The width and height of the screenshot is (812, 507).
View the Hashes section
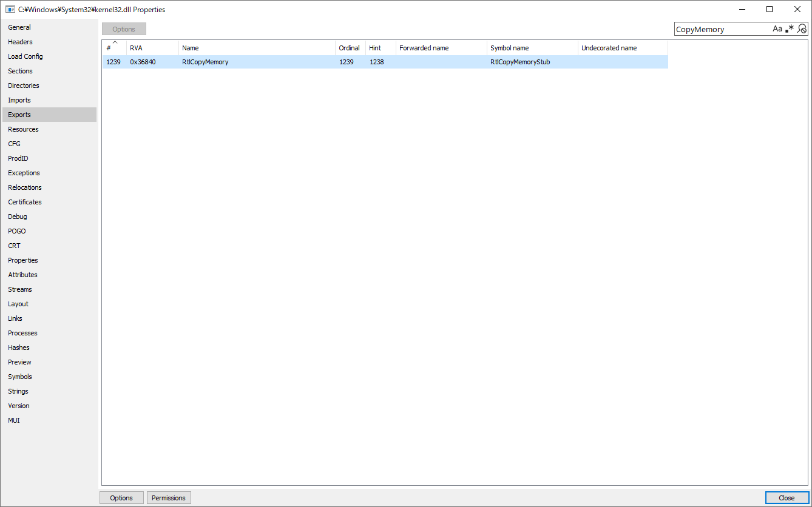coord(18,347)
